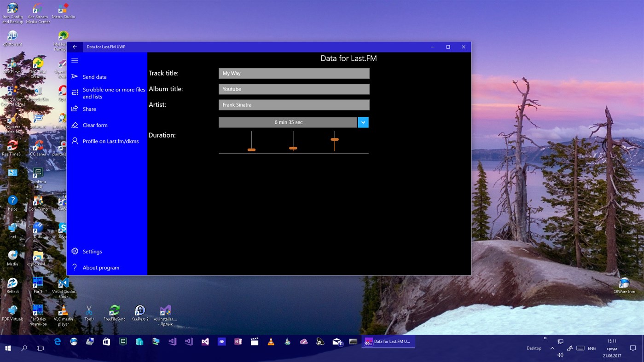The image size is (644, 362).
Task: Open Settings from the sidebar menu
Action: (x=92, y=252)
